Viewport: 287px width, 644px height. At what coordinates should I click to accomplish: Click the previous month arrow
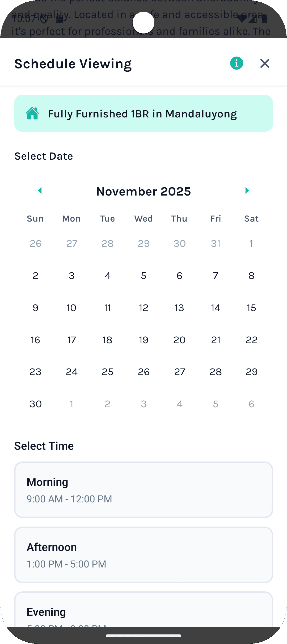point(40,191)
